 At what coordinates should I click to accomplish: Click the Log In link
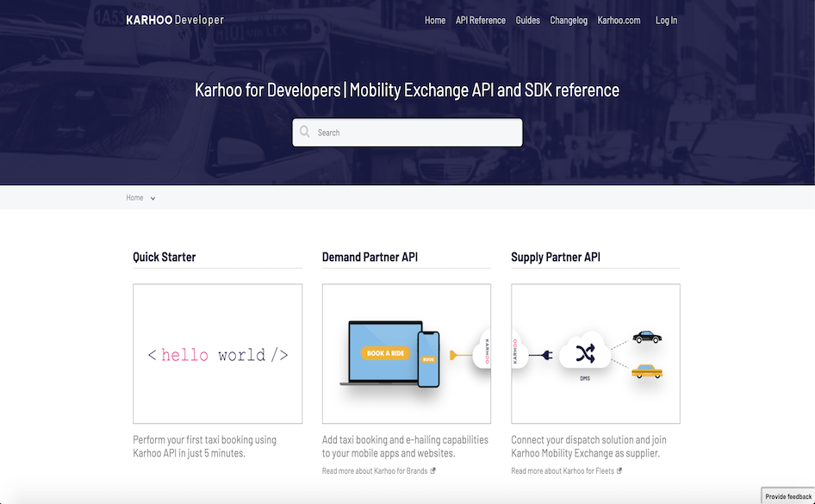[666, 21]
